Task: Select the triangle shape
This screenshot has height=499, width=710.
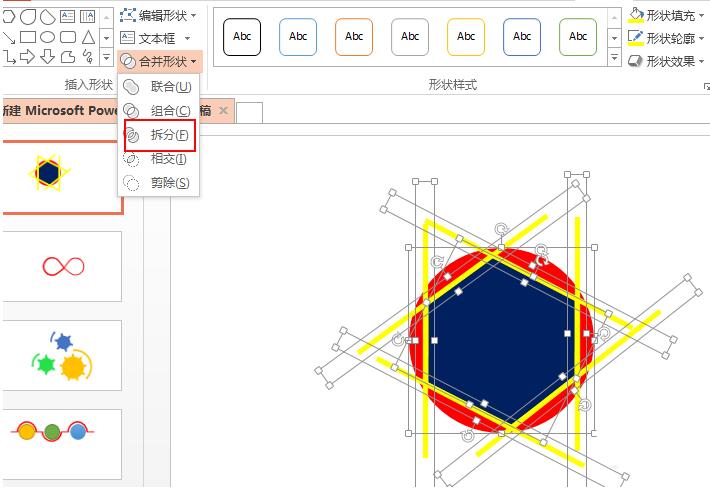Action: pos(88,37)
